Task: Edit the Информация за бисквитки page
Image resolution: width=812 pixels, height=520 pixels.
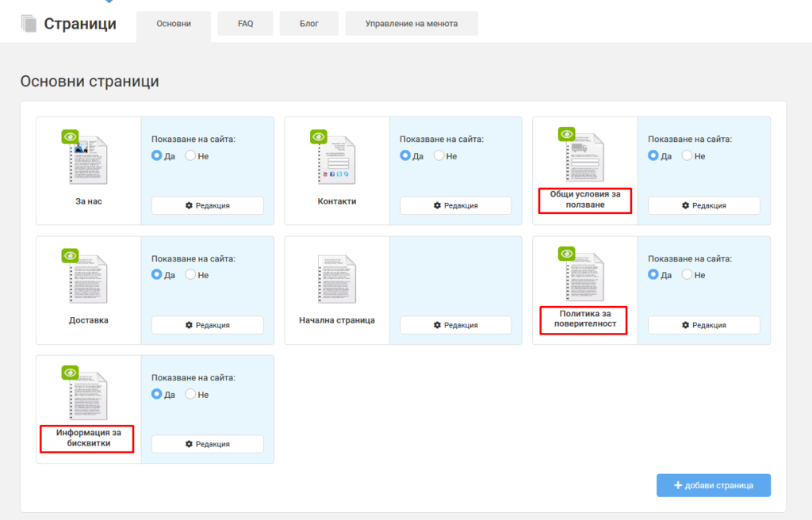Action: coord(207,445)
